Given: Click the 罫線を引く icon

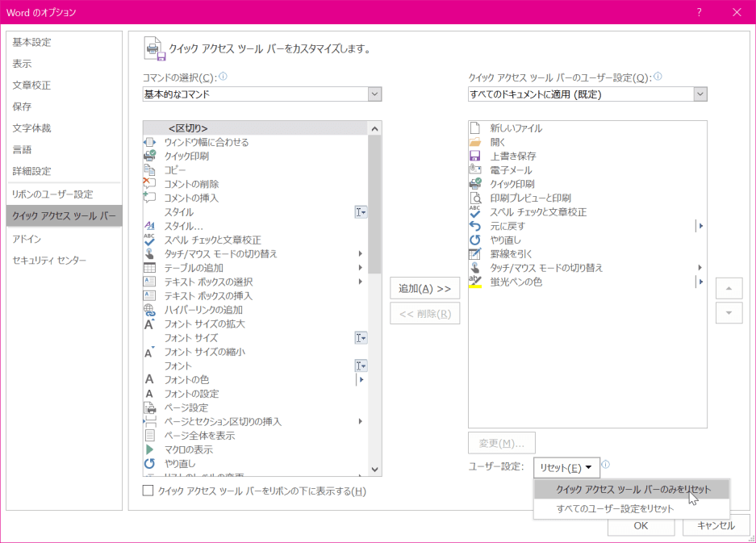Looking at the screenshot, I should [475, 253].
